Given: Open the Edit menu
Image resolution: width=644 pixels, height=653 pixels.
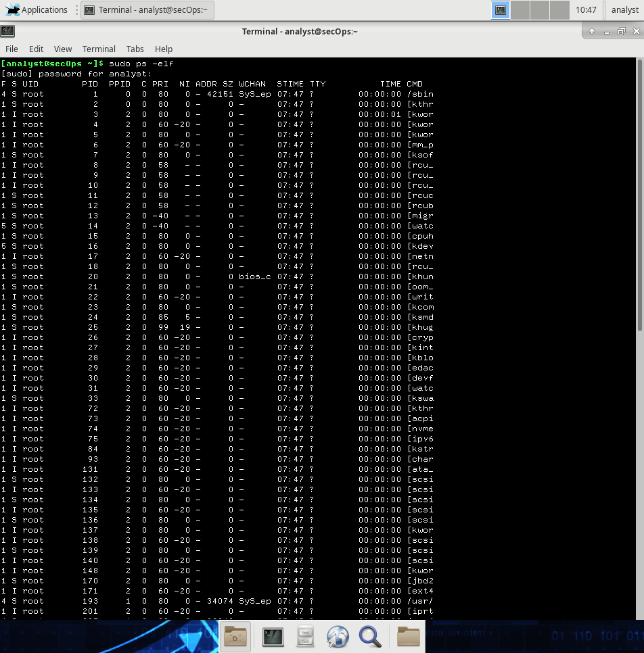Looking at the screenshot, I should coord(37,49).
